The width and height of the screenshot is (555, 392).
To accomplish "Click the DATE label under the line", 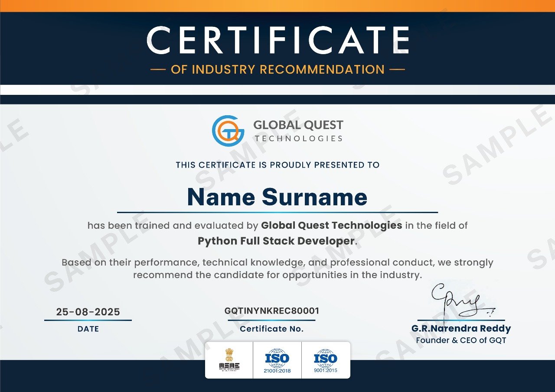I will coord(88,329).
